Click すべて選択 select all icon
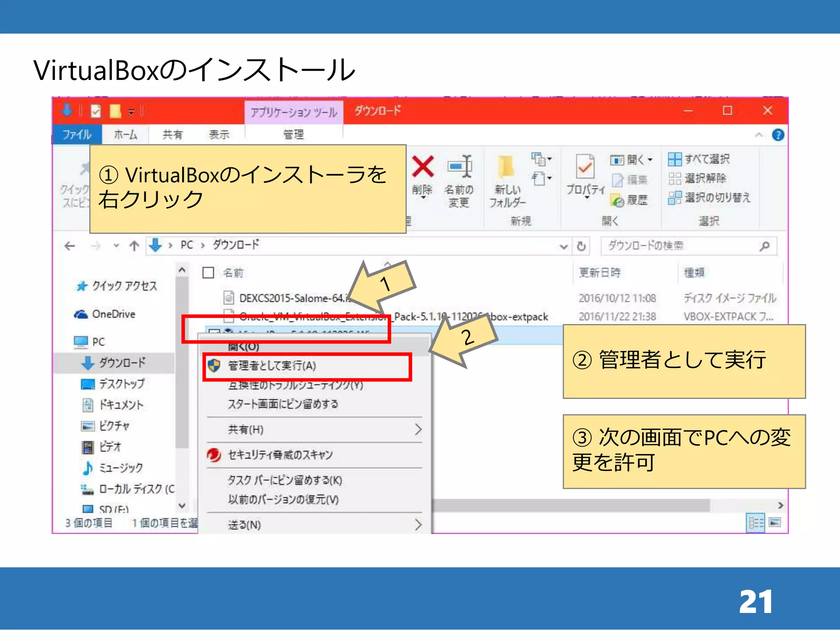This screenshot has width=840, height=630. 674,159
